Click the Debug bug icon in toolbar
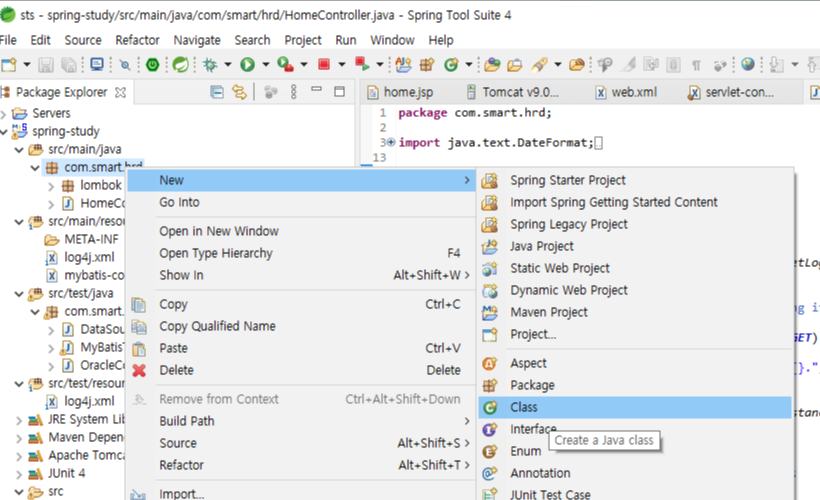The image size is (820, 500). click(x=210, y=65)
